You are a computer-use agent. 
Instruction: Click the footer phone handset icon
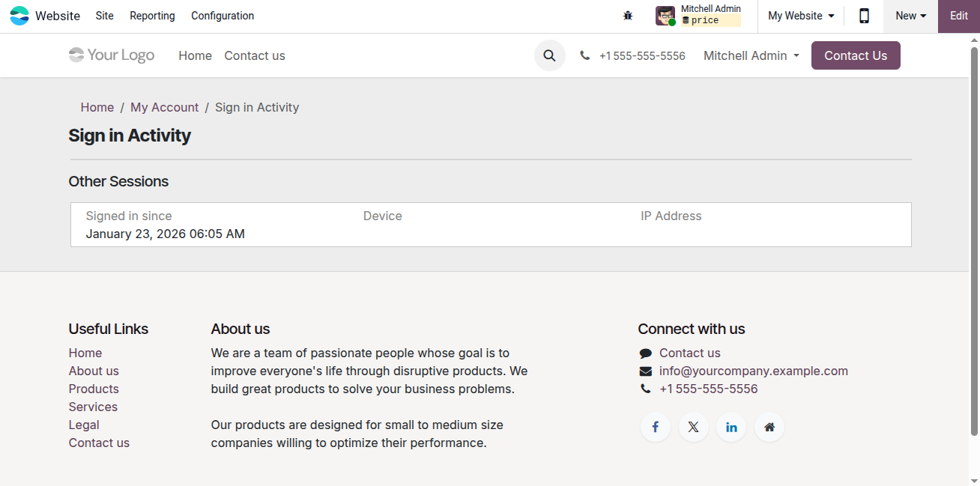(645, 389)
